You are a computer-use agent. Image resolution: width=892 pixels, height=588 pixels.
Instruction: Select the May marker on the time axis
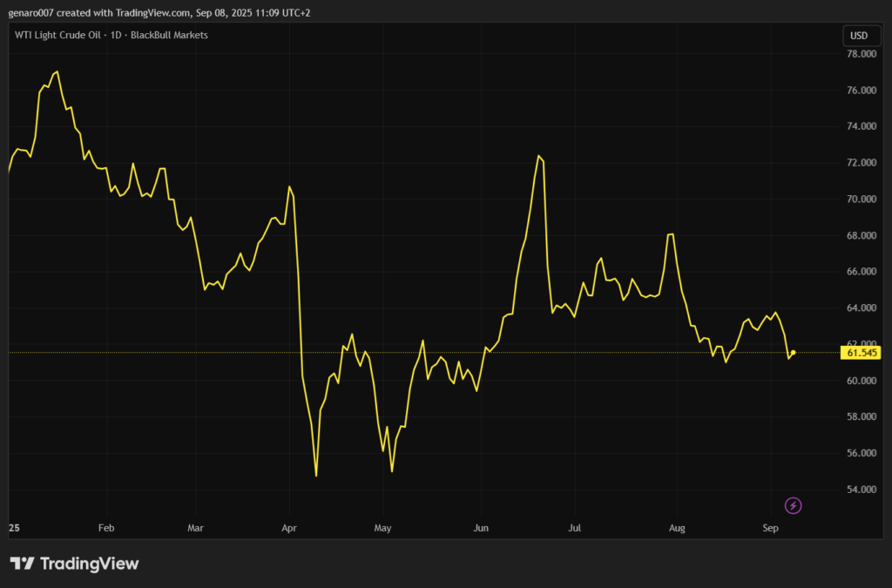pos(383,528)
